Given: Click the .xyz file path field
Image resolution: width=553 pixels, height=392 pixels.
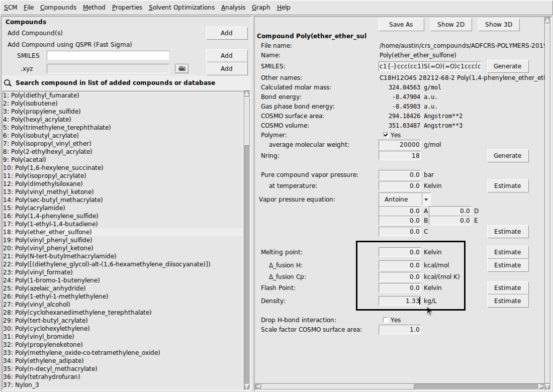Looking at the screenshot, I should pos(108,69).
